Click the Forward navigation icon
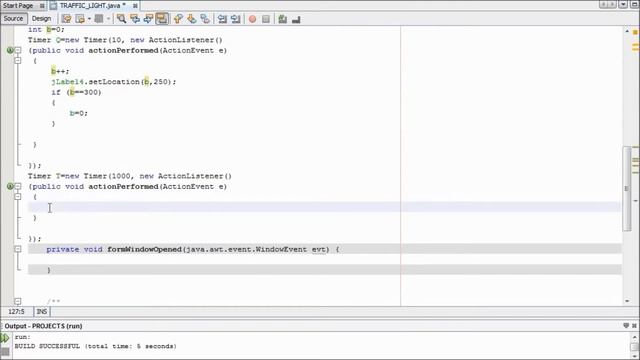The image size is (640, 360). (99, 19)
